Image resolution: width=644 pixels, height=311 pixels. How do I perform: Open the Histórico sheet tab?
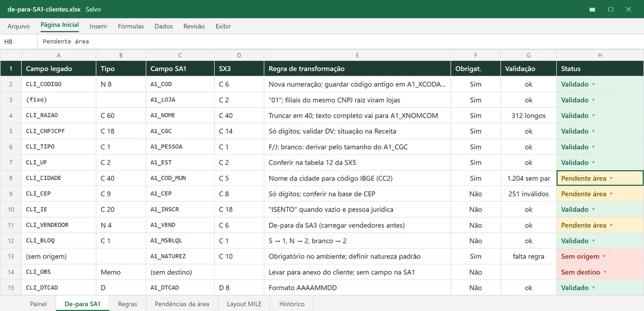coord(292,304)
